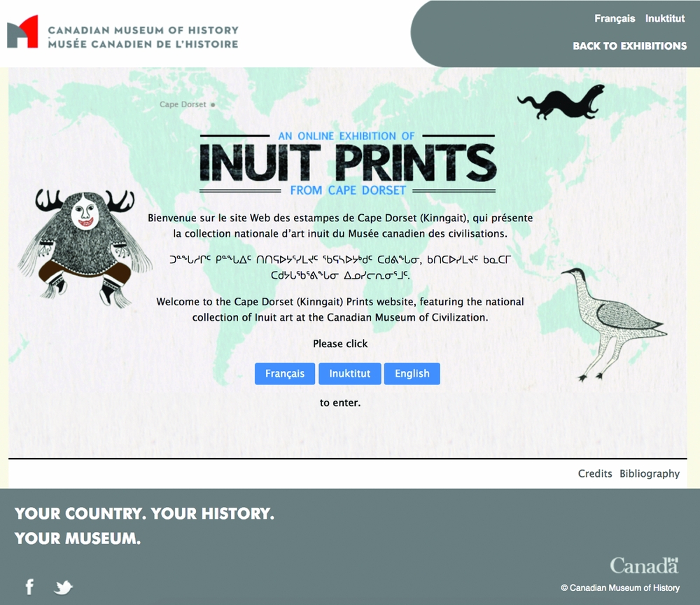The image size is (700, 605).
Task: Click the Canada wordmark logo
Action: coord(644,565)
